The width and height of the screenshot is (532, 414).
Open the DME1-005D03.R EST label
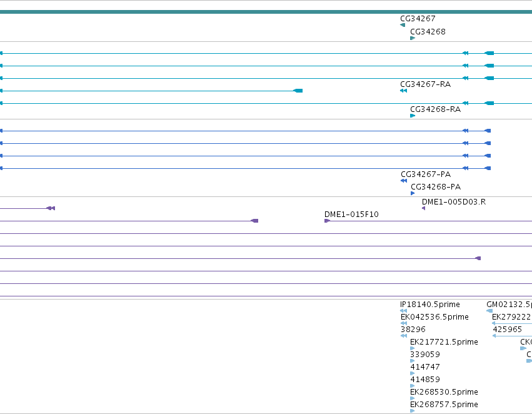(x=454, y=202)
